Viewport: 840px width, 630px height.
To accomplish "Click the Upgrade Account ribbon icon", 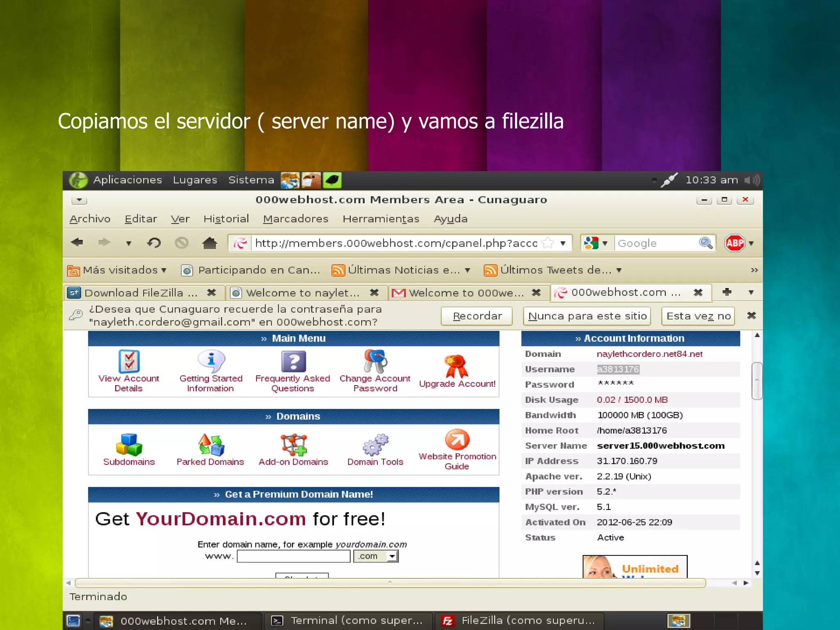I will (x=457, y=366).
